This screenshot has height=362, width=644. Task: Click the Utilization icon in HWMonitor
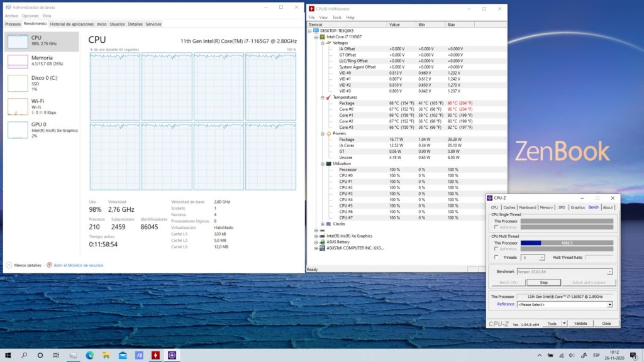[328, 164]
